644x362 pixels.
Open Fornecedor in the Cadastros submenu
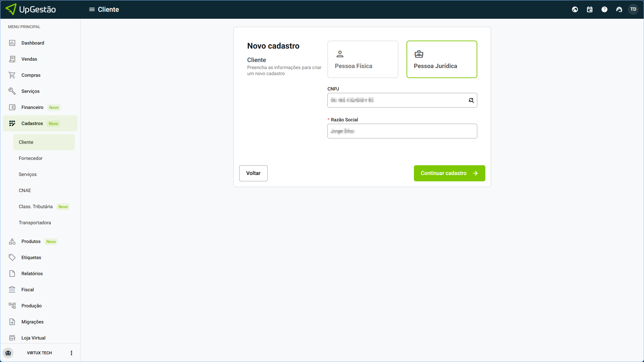click(31, 158)
